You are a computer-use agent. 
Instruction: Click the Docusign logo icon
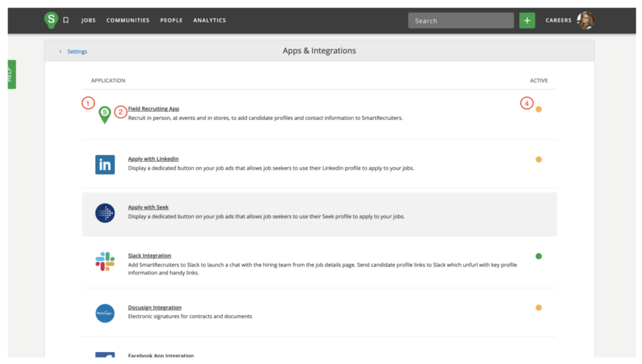(105, 313)
